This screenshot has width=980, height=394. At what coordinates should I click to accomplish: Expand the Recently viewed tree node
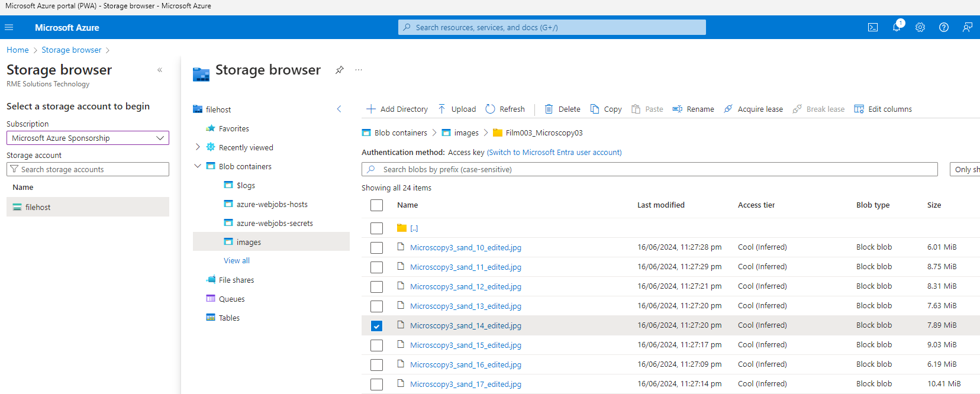pyautogui.click(x=198, y=147)
